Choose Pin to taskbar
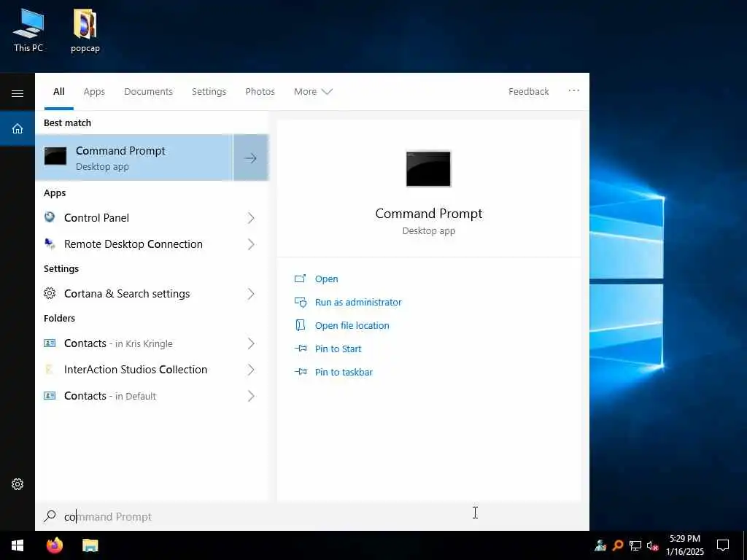This screenshot has height=560, width=747. 344,372
